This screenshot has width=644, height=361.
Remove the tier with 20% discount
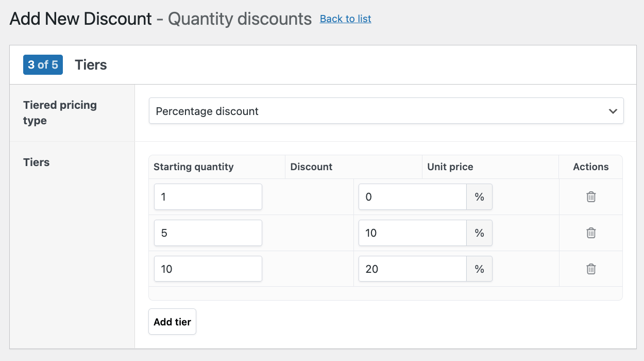tap(591, 269)
